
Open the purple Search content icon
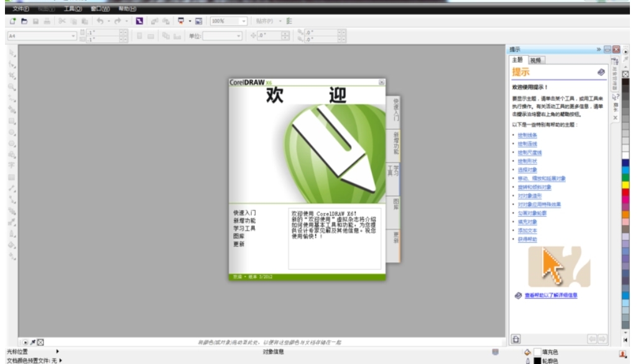(x=139, y=21)
